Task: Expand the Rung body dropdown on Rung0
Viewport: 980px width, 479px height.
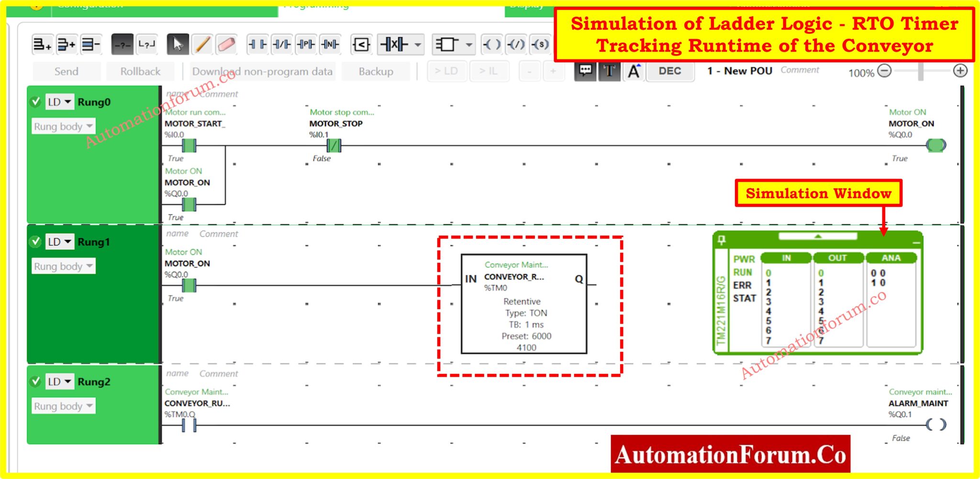Action: click(89, 126)
